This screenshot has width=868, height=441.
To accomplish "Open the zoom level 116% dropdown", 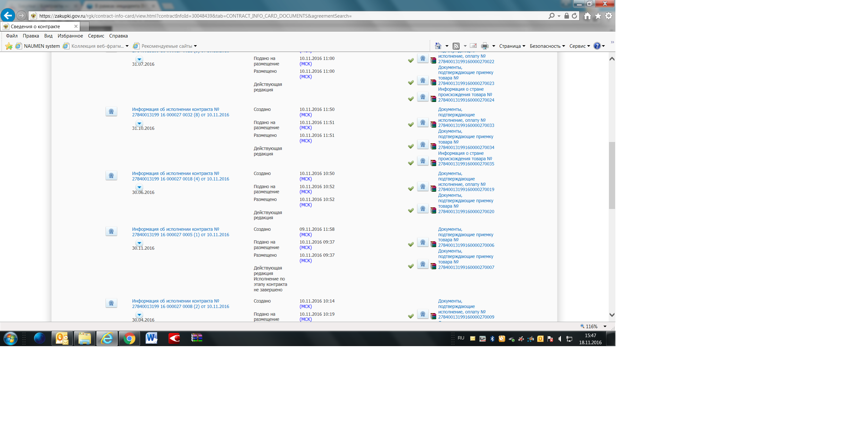I will pyautogui.click(x=605, y=326).
